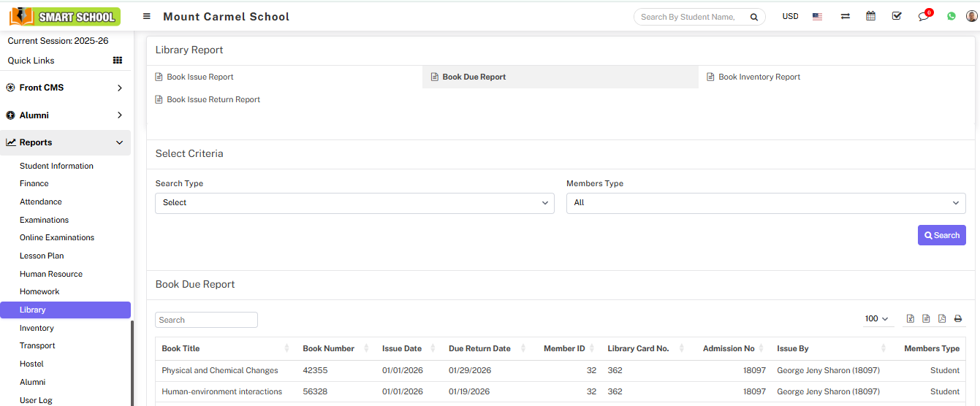
Task: Open the Quick Links grid icon
Action: pyautogui.click(x=117, y=61)
